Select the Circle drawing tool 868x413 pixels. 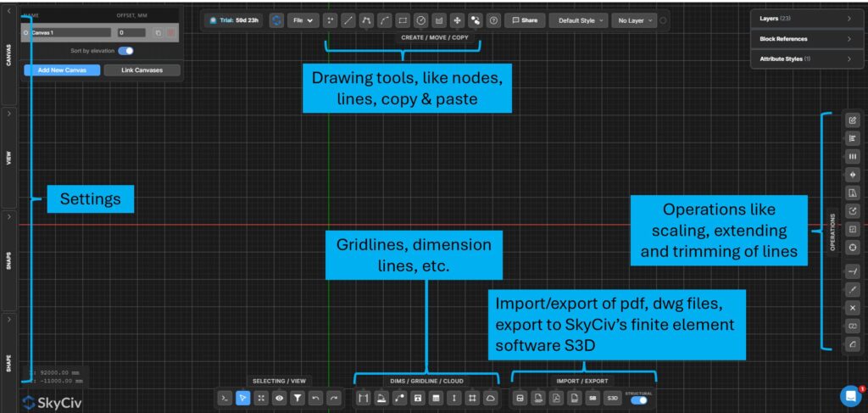(421, 20)
